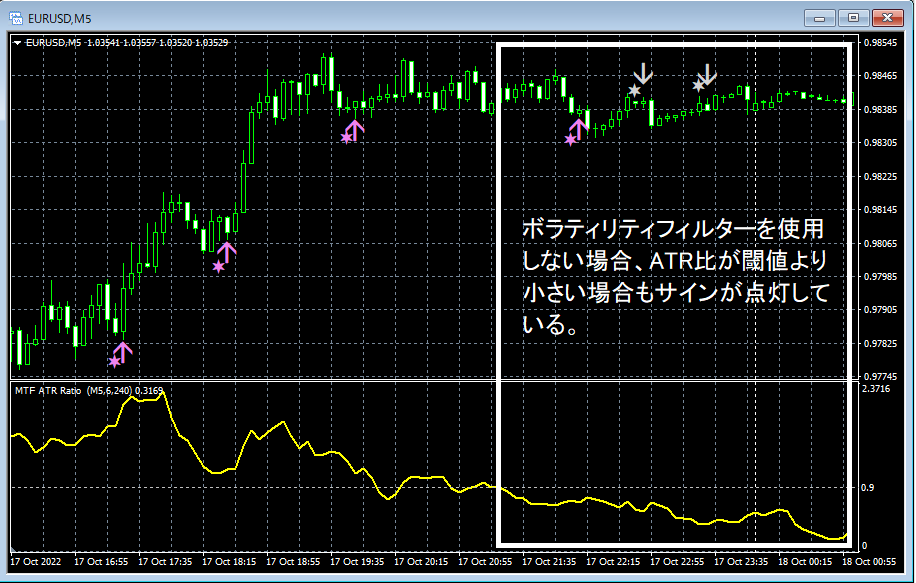This screenshot has height=583, width=916.
Task: Minimize the EURUSD,M5 chart window
Action: point(819,18)
